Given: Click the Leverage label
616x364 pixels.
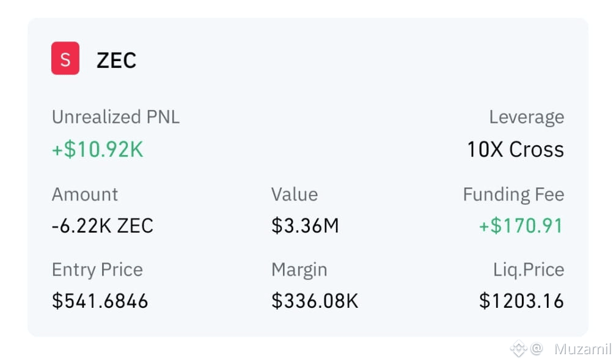Looking at the screenshot, I should pyautogui.click(x=526, y=117).
